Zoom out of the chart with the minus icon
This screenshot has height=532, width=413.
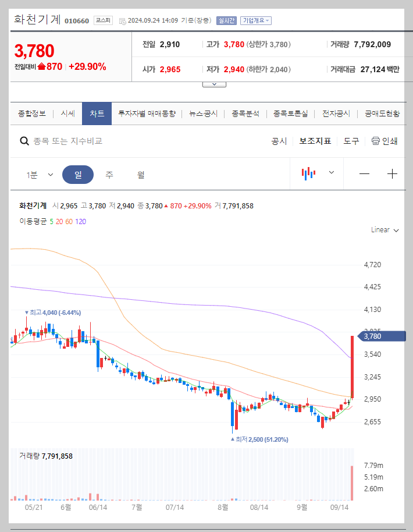coord(365,174)
